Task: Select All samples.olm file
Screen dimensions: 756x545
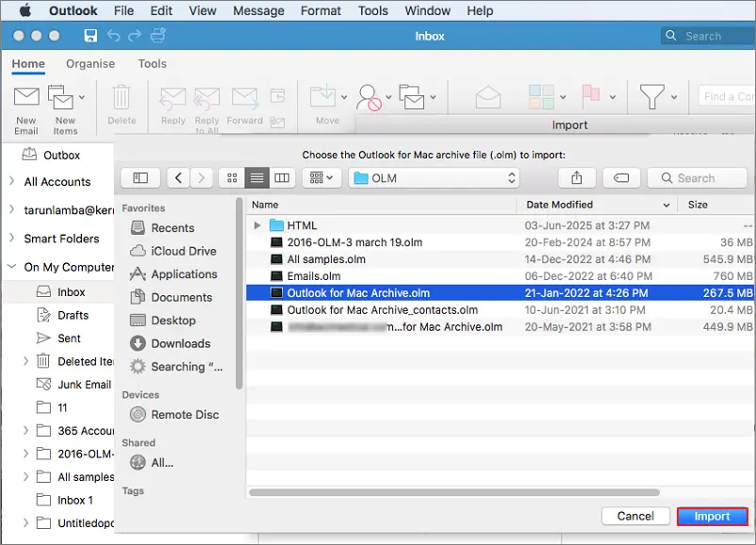Action: (500, 259)
